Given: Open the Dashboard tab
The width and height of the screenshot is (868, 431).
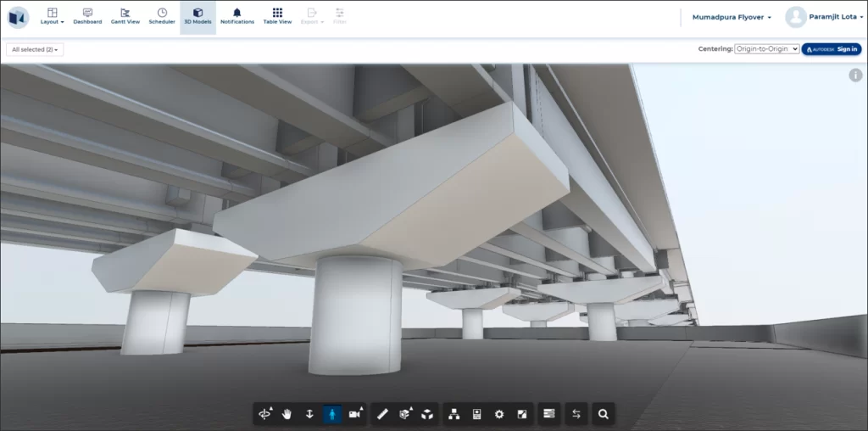Looking at the screenshot, I should pyautogui.click(x=87, y=17).
